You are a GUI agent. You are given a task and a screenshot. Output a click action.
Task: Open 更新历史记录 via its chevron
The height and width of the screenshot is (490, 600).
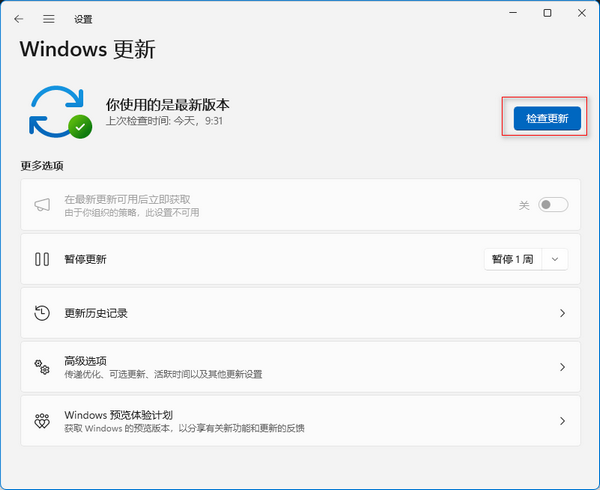(562, 313)
